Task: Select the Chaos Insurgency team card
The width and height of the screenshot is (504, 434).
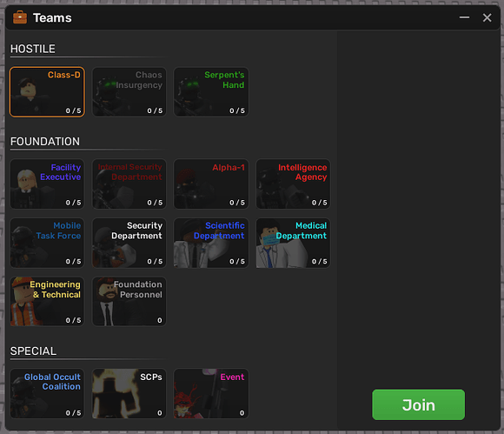Action: click(x=129, y=91)
